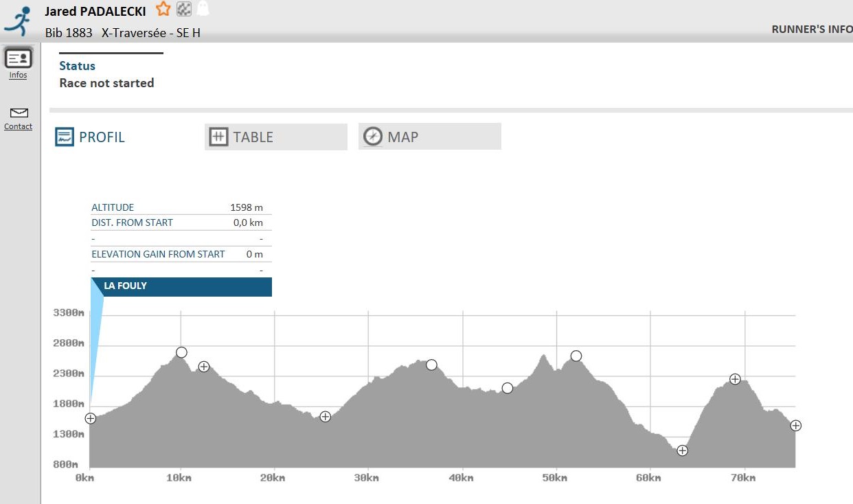Select the lowest plus checkpoint near 63km

click(x=682, y=450)
